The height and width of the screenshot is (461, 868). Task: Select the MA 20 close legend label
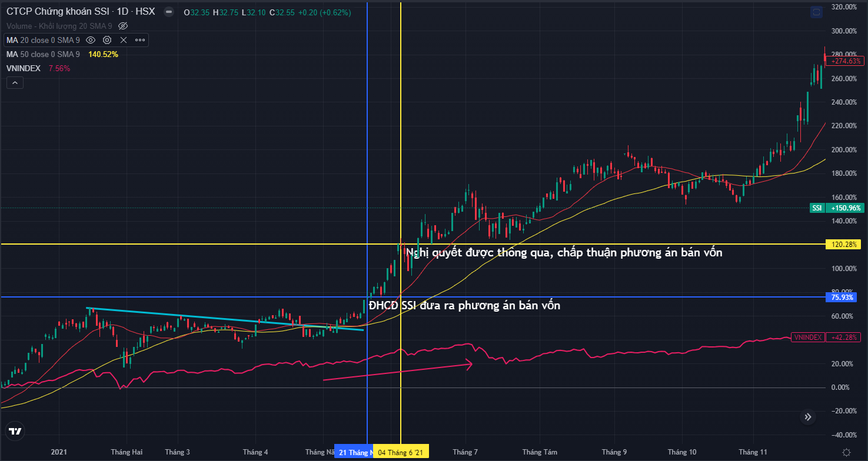click(44, 40)
